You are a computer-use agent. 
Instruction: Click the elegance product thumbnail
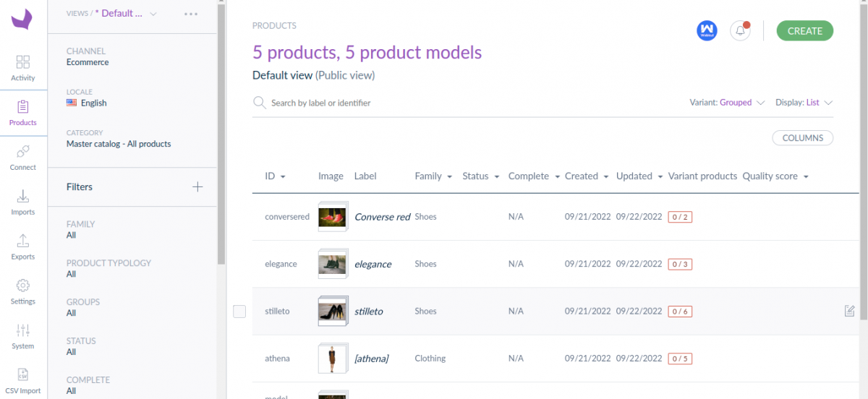[x=333, y=264]
